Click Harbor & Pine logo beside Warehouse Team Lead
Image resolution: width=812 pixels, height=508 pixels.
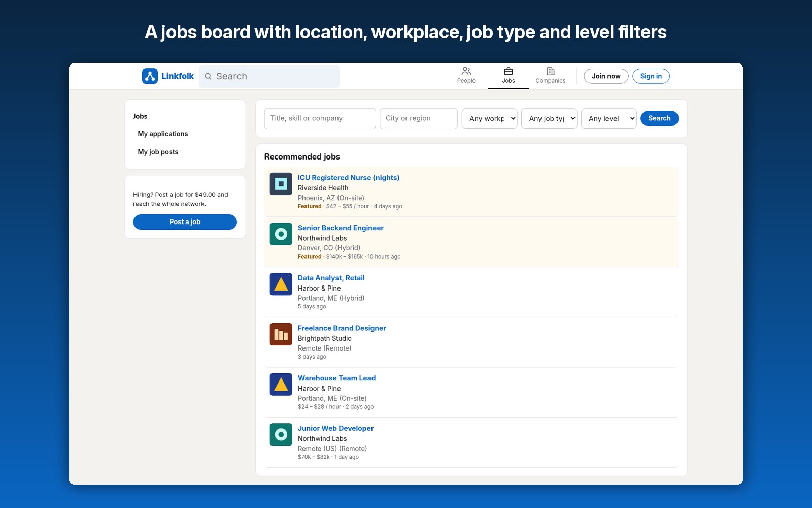281,385
